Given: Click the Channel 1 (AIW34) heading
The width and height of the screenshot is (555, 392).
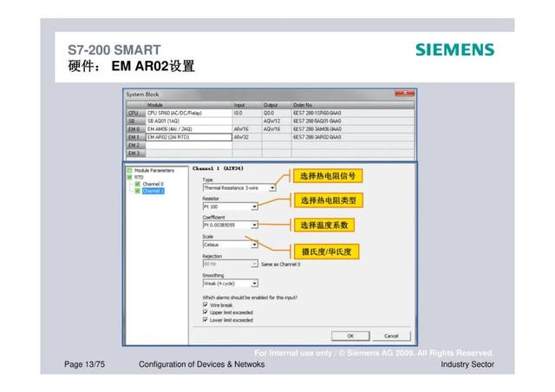Looking at the screenshot, I should [x=218, y=168].
